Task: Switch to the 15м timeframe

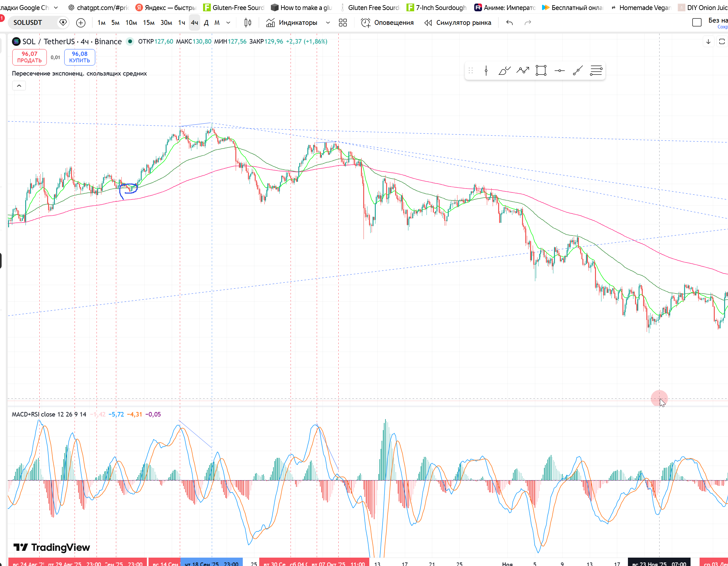Action: coord(149,23)
